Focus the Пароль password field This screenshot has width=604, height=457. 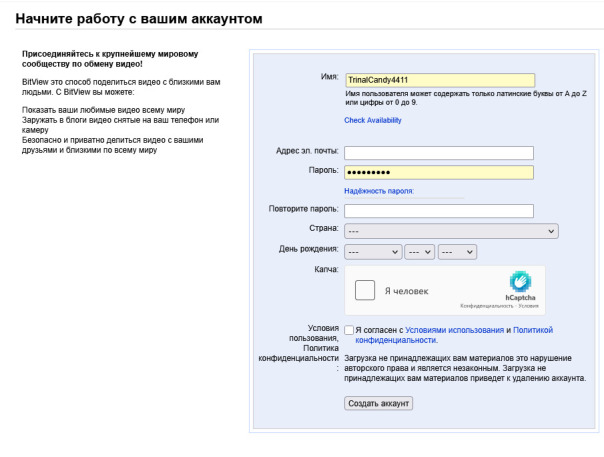click(439, 172)
